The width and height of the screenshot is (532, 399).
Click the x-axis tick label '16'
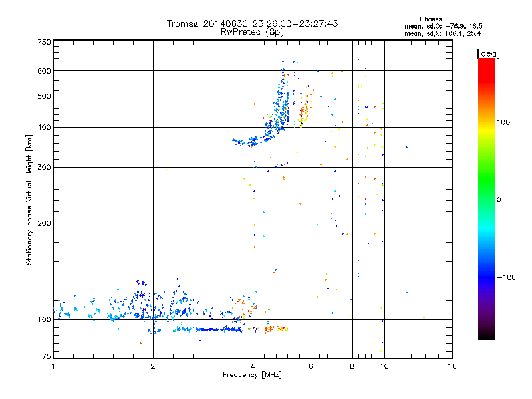[452, 366]
